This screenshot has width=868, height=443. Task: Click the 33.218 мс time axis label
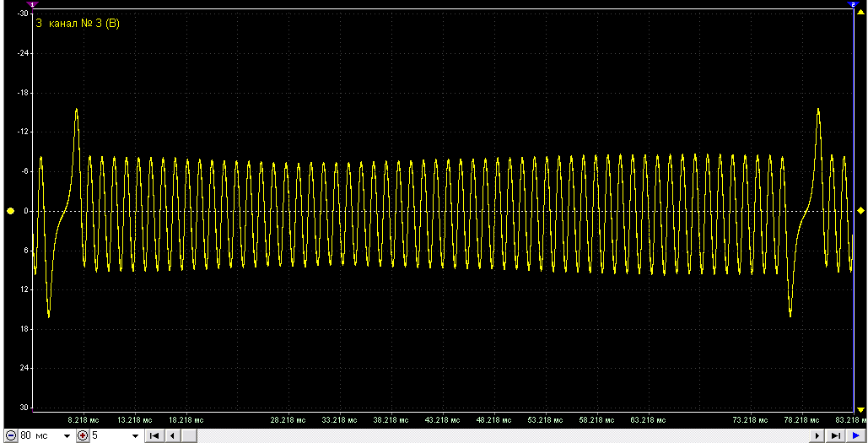[340, 420]
